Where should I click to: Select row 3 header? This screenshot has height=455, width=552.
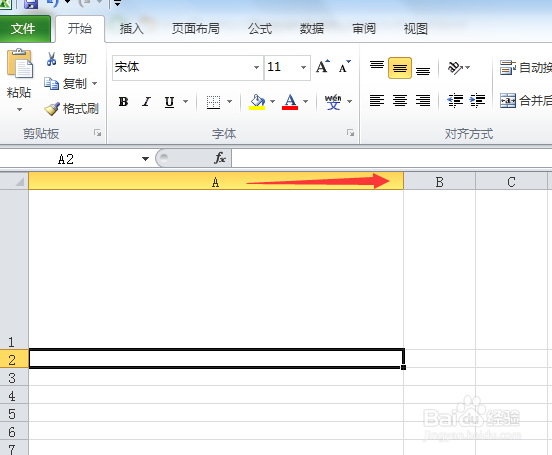pos(14,377)
